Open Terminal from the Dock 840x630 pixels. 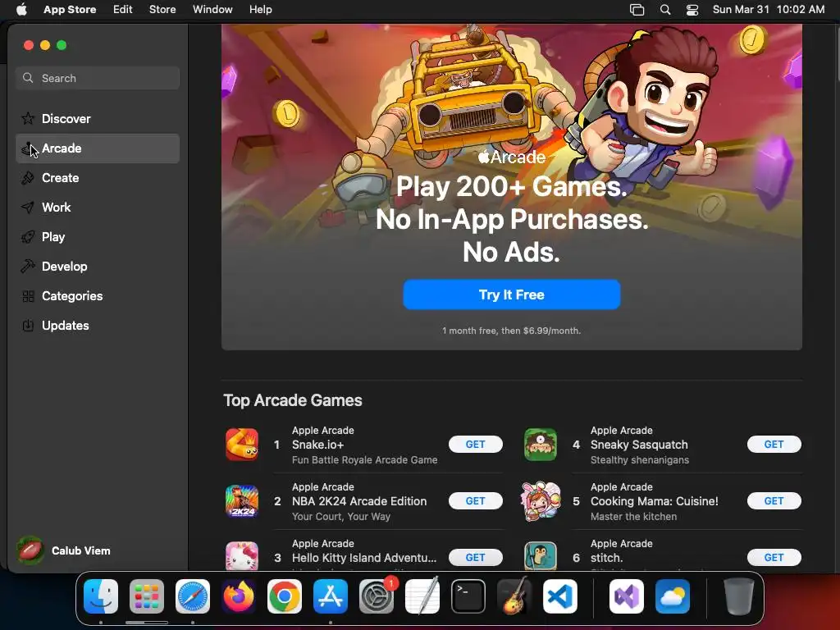[x=468, y=596]
